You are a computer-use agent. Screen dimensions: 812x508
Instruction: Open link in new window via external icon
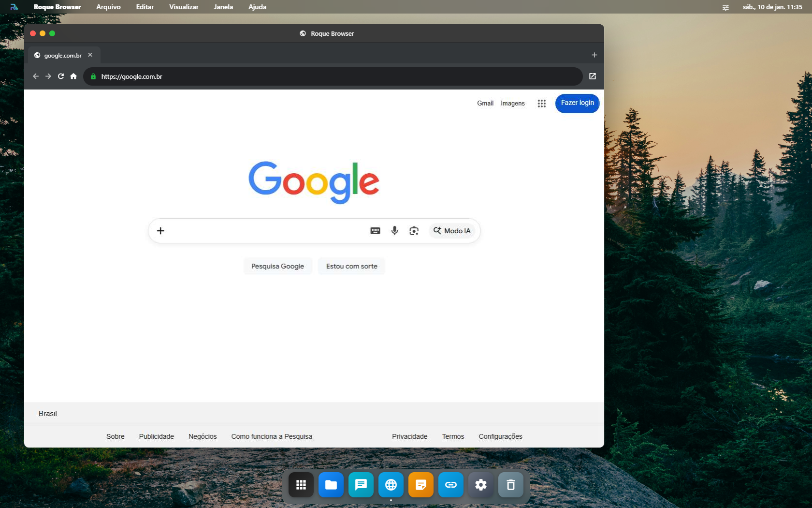point(592,76)
